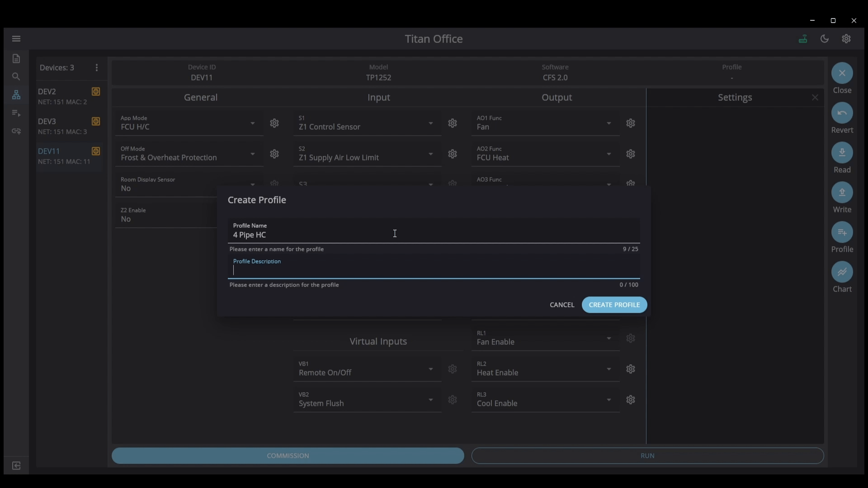
Task: Toggle dark mode moon icon
Action: pyautogui.click(x=825, y=39)
